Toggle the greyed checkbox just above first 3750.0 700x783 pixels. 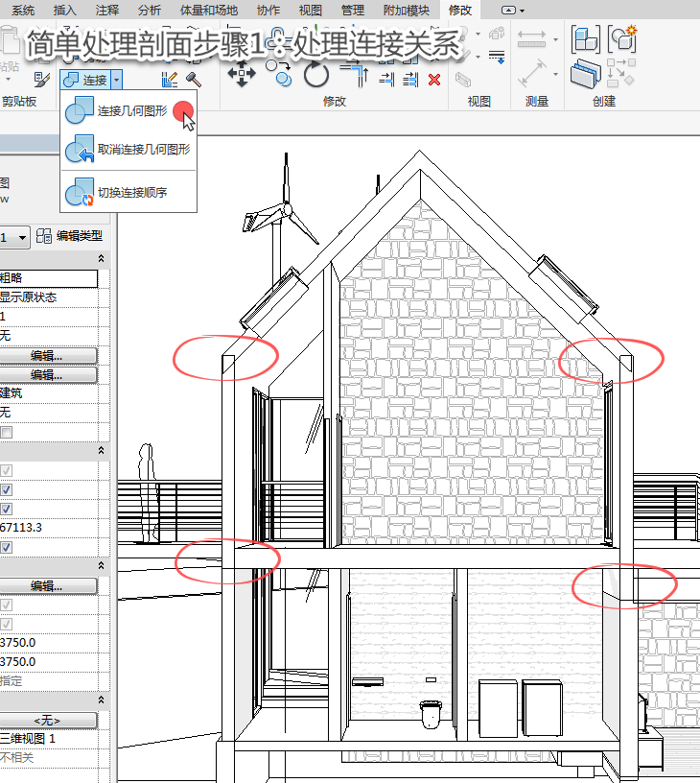[x=6, y=625]
